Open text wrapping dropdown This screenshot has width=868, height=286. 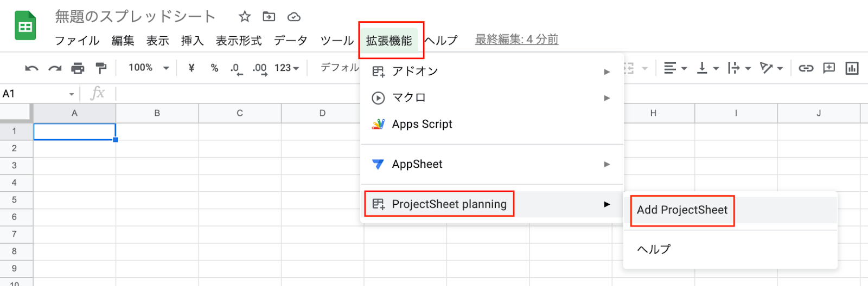pos(739,68)
